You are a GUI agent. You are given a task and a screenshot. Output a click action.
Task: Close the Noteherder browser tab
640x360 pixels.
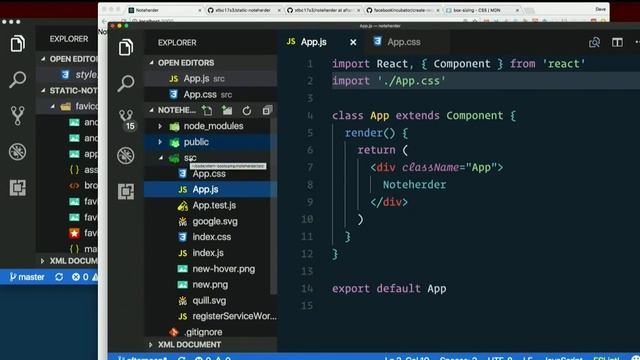[x=200, y=10]
